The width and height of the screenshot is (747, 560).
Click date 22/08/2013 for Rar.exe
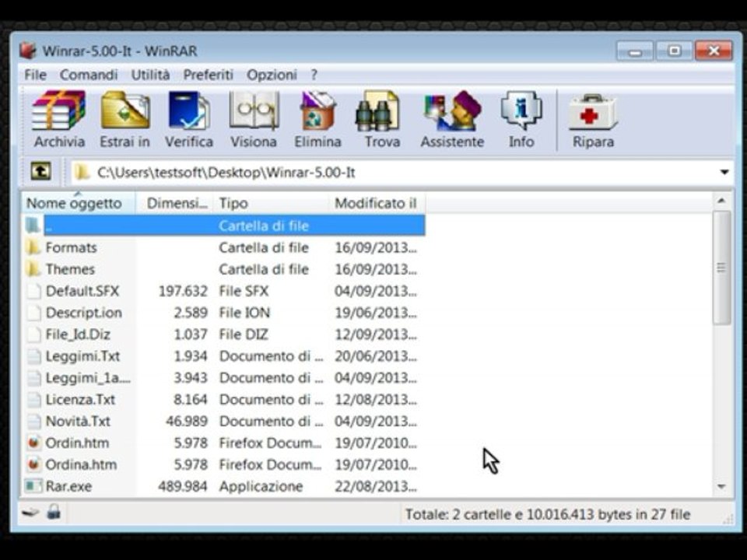point(375,486)
